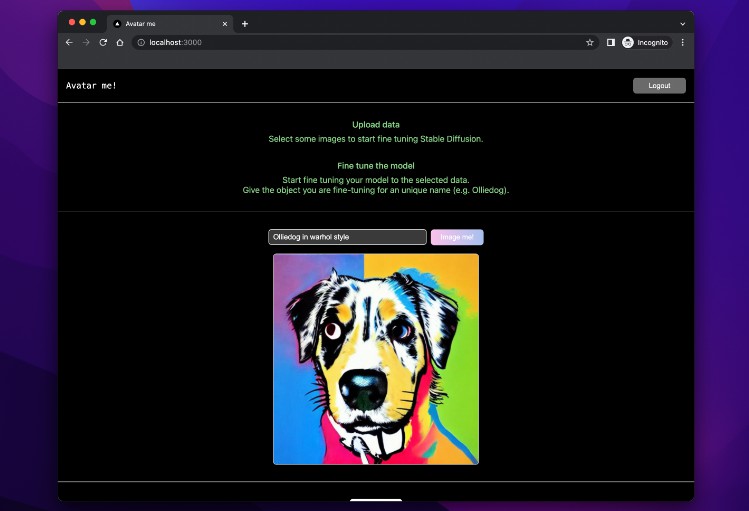This screenshot has width=749, height=511.
Task: Open a new tab with the plus button
Action: point(245,23)
